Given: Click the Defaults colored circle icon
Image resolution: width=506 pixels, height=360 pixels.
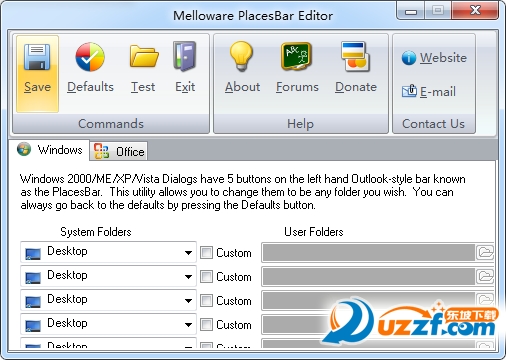Looking at the screenshot, I should coord(90,57).
